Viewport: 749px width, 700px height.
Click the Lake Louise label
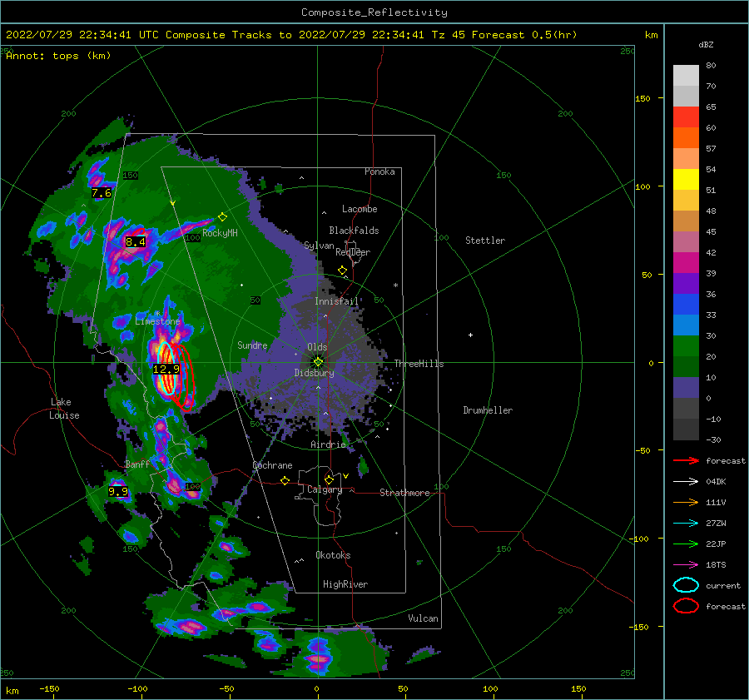[x=64, y=409]
